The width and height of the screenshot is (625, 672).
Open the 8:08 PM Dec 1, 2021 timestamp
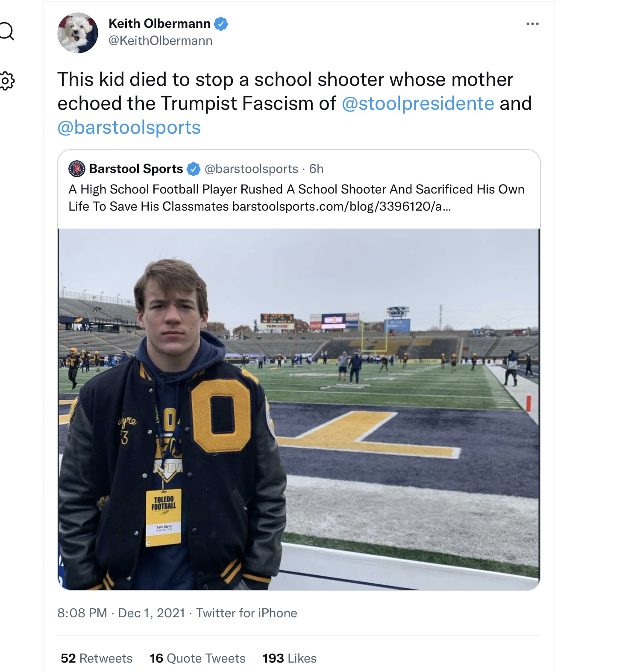(121, 613)
